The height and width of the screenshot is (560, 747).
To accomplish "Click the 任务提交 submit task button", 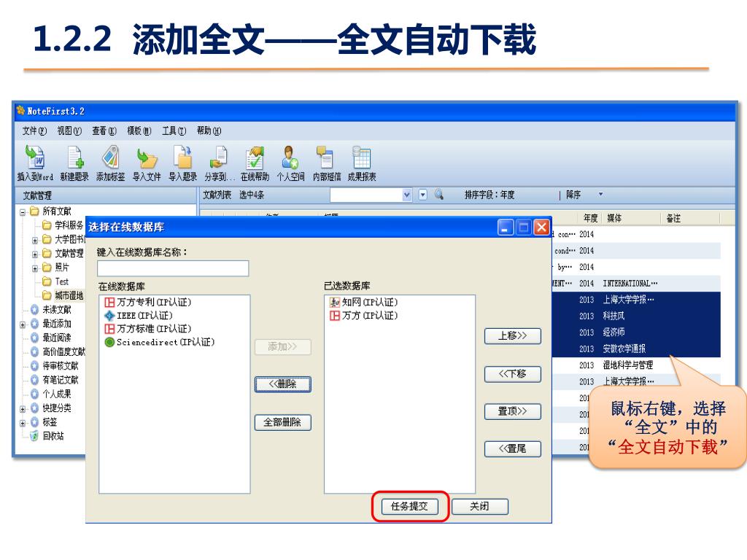I will pos(409,506).
